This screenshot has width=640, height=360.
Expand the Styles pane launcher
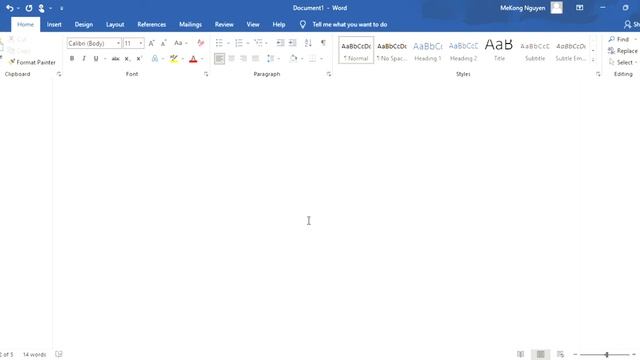pos(598,74)
